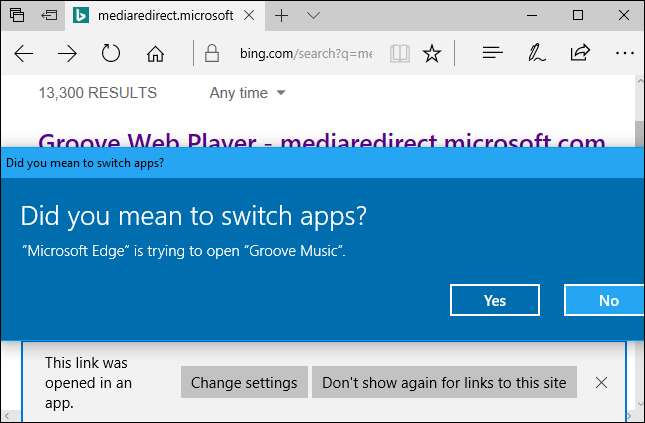Share this page icon
The height and width of the screenshot is (423, 645).
pyautogui.click(x=580, y=53)
